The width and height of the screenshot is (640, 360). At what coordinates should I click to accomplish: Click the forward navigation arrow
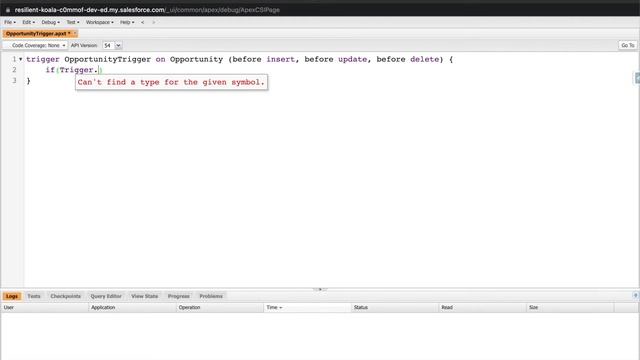[x=153, y=22]
